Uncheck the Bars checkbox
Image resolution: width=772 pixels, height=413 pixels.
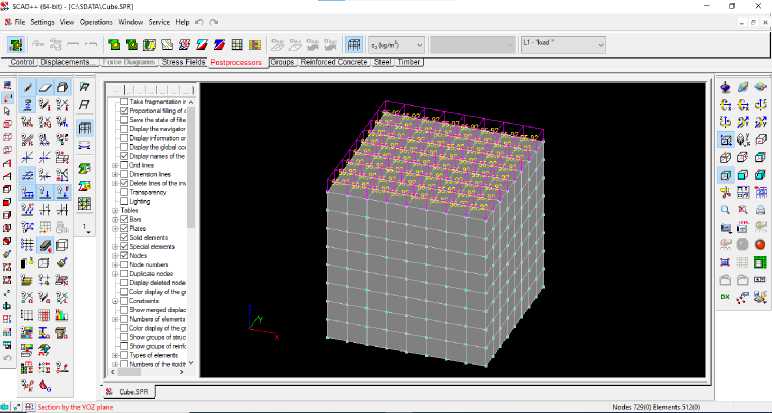(x=124, y=219)
